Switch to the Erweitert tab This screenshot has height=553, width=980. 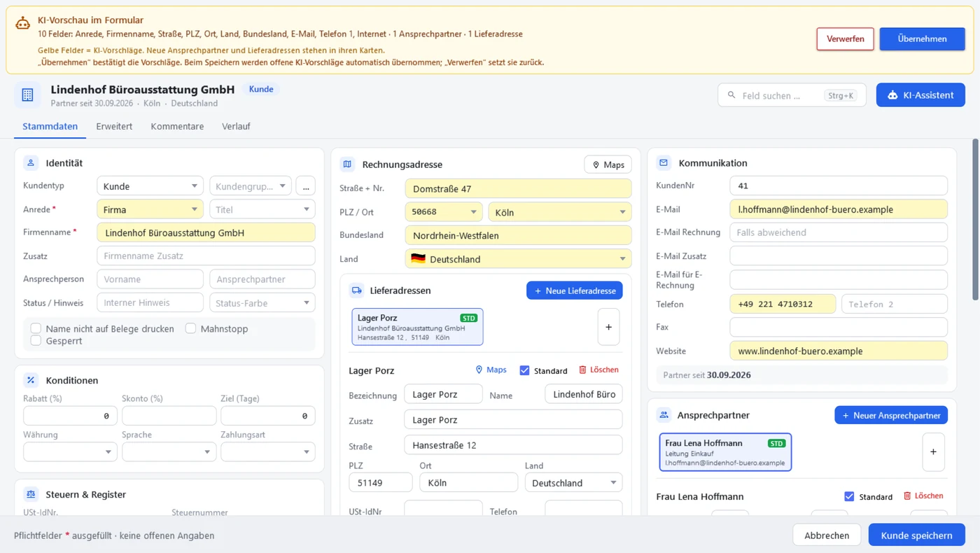pyautogui.click(x=114, y=127)
